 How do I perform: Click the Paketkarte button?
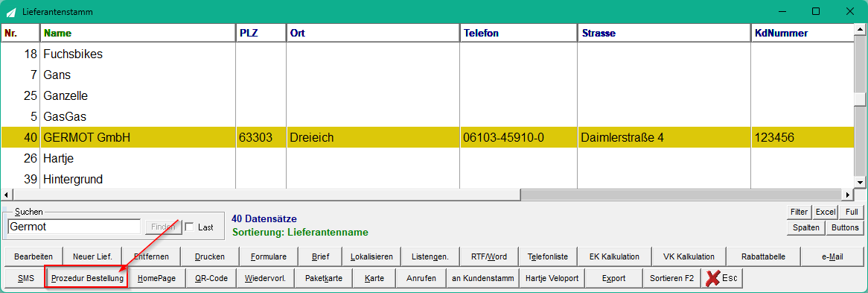click(x=323, y=278)
